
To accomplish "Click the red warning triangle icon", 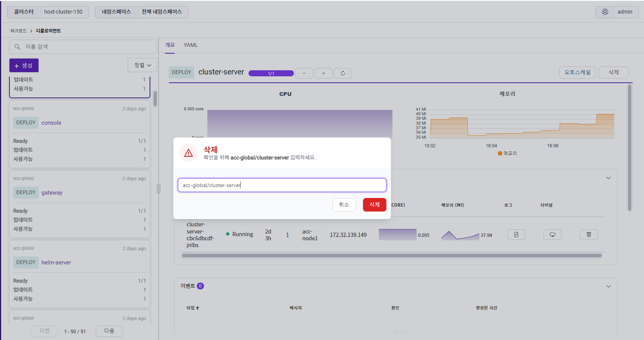I will click(x=188, y=153).
